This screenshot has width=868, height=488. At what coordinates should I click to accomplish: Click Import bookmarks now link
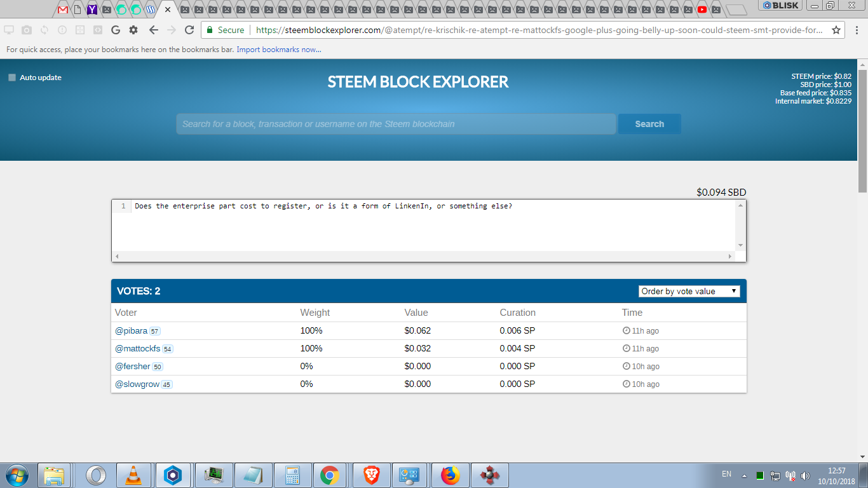pos(279,50)
